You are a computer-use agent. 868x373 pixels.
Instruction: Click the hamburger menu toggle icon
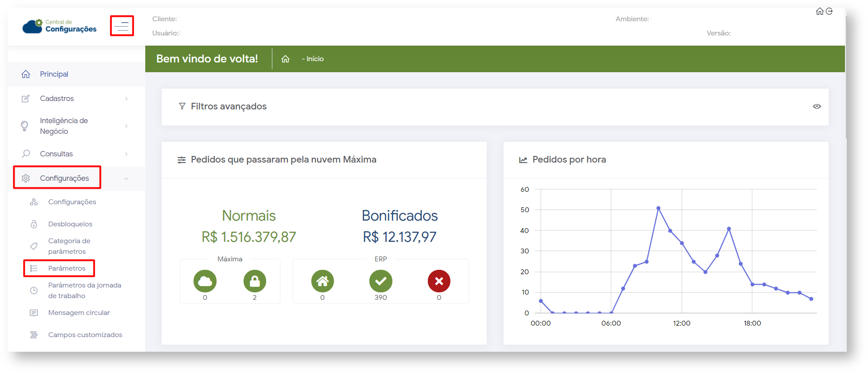122,26
